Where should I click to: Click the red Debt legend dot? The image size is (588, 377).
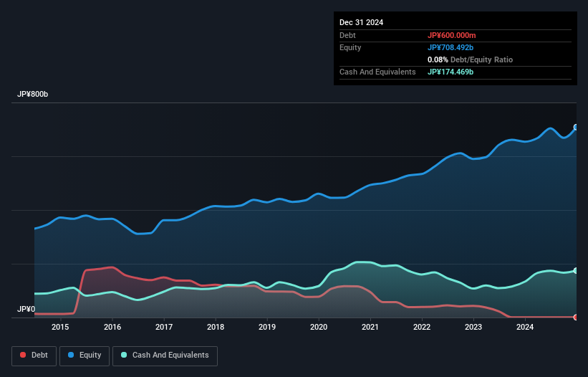[23, 355]
